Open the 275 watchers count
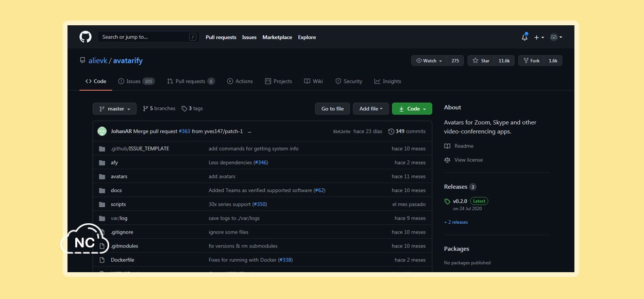The width and height of the screenshot is (644, 299). (x=455, y=61)
